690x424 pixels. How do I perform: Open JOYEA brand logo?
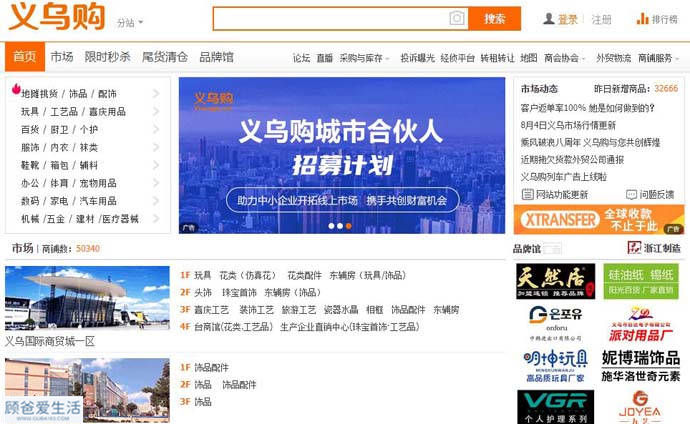click(x=640, y=407)
